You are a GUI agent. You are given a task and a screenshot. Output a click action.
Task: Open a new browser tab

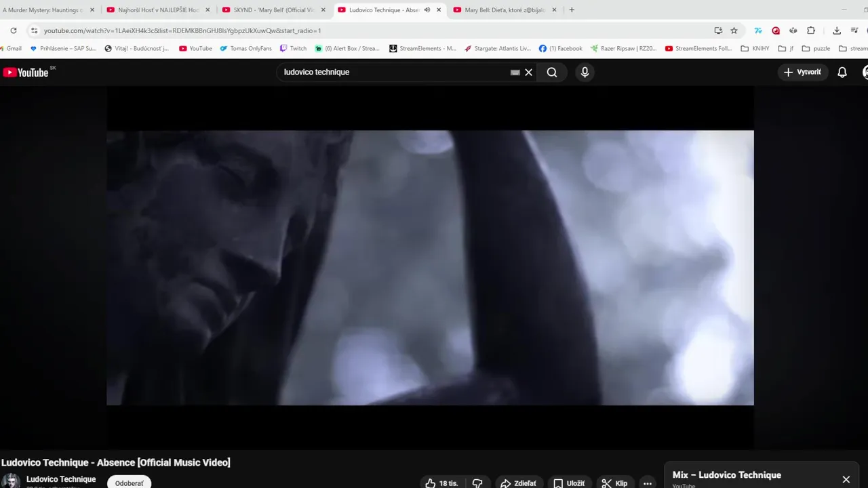(x=572, y=10)
